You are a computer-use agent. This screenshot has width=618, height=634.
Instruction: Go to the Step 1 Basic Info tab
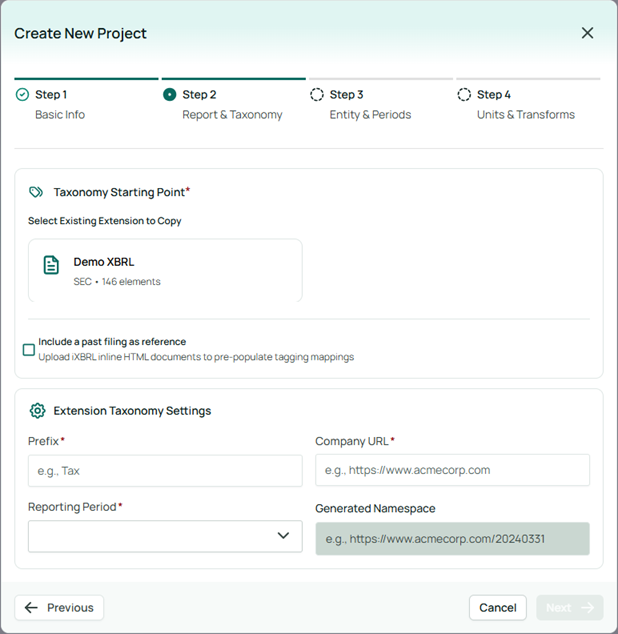(86, 101)
